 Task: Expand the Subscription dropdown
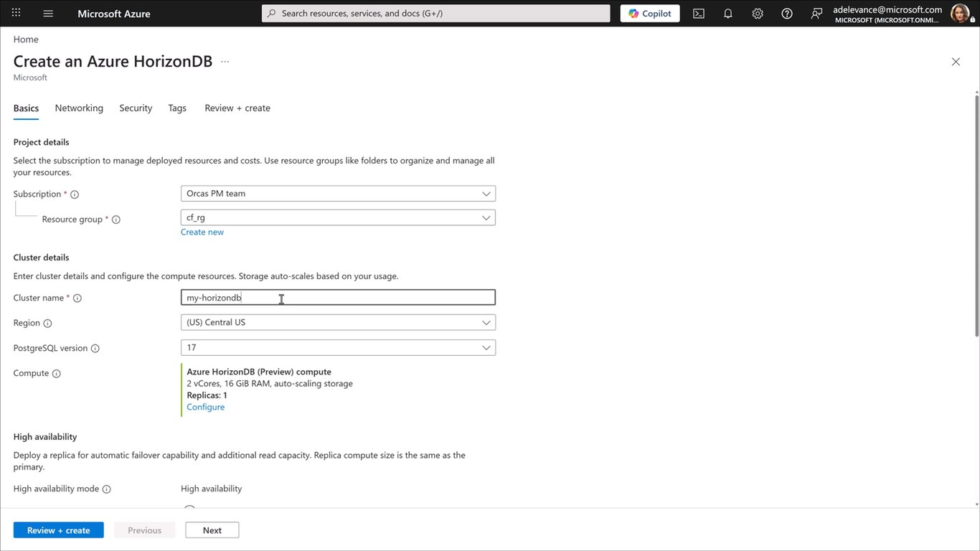[x=338, y=194]
